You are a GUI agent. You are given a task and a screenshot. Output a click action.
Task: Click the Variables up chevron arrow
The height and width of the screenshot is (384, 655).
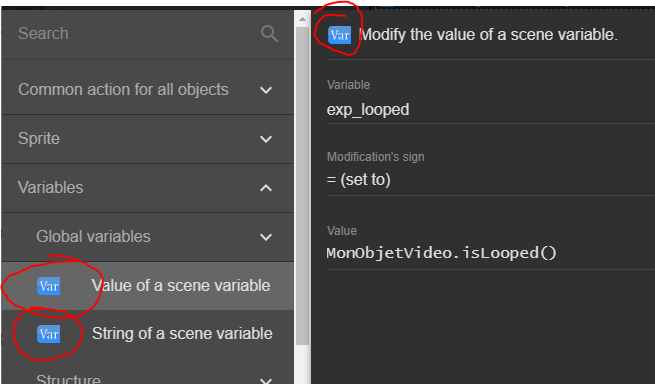266,188
